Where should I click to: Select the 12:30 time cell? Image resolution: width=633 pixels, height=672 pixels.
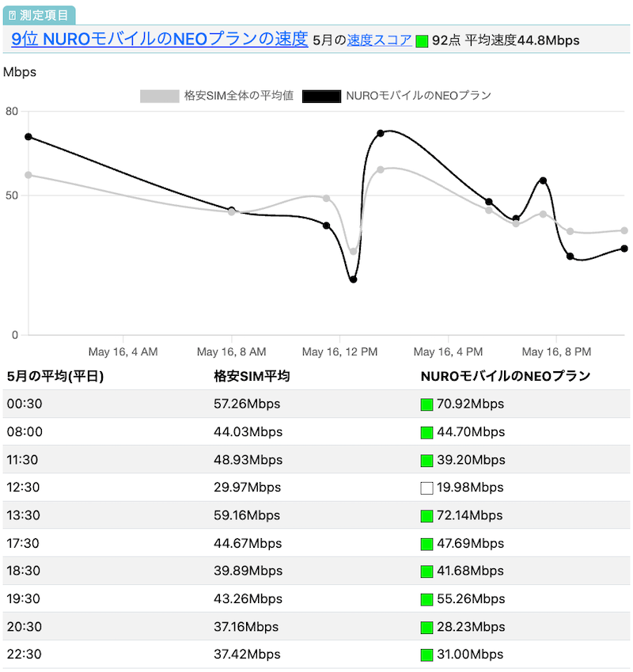pos(23,488)
